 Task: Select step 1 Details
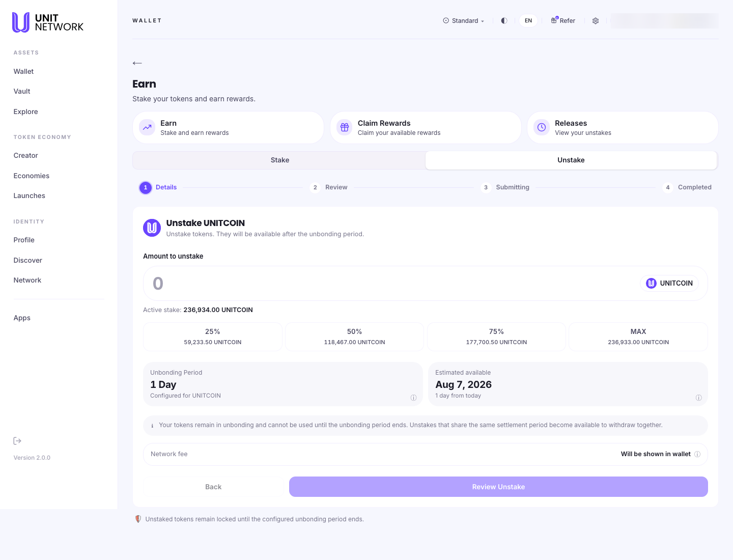(x=158, y=187)
